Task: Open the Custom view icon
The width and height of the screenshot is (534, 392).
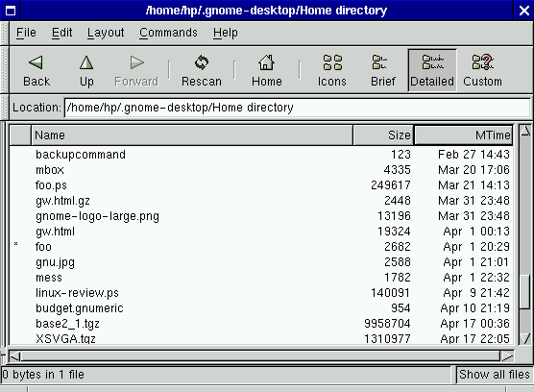Action: [483, 62]
